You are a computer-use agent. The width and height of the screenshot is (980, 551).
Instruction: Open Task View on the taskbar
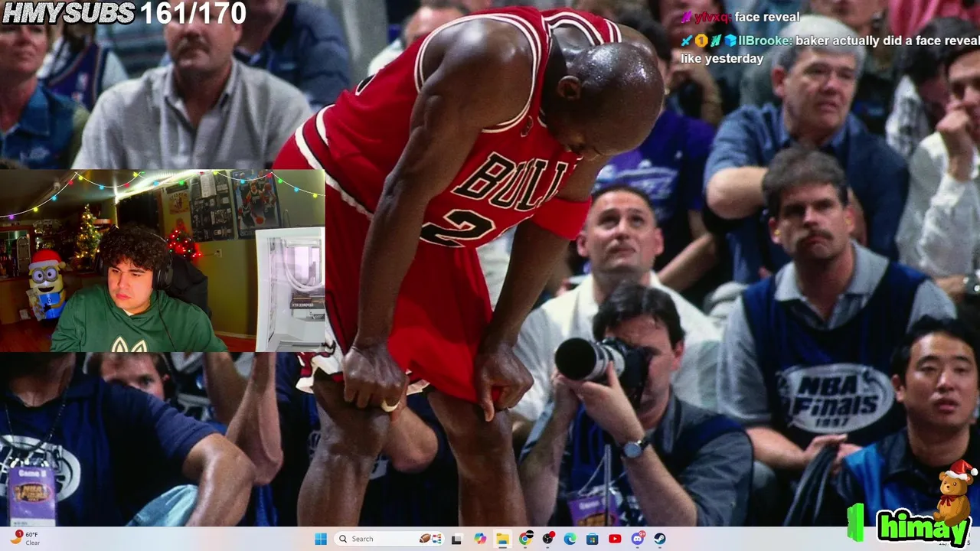point(456,539)
